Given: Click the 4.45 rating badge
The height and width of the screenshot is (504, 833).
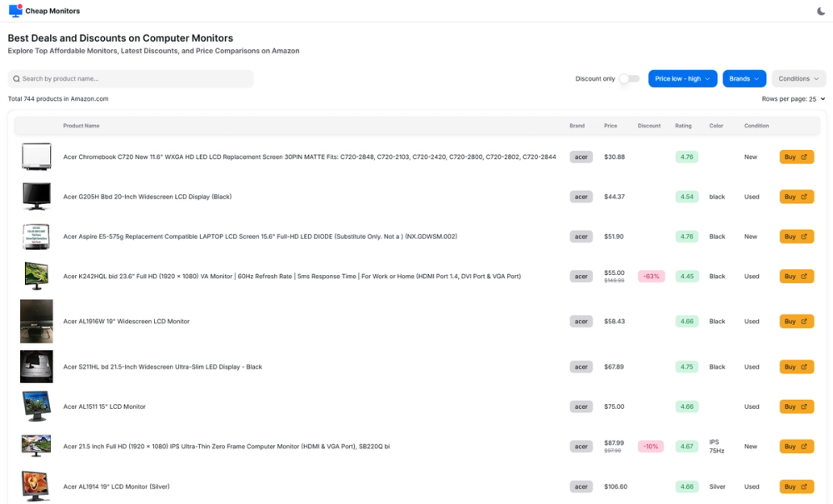Looking at the screenshot, I should coord(687,277).
